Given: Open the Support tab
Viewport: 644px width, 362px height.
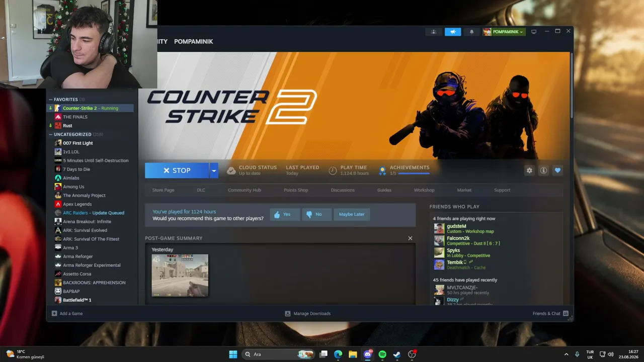Looking at the screenshot, I should click(x=502, y=190).
